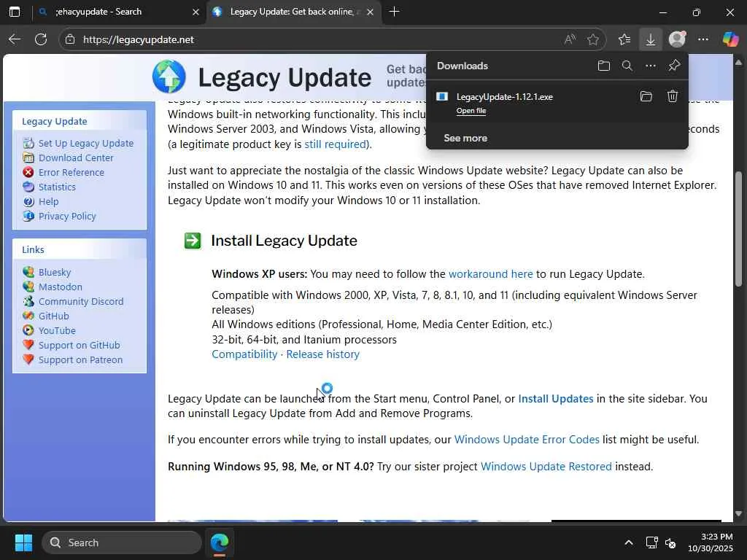Reload the page with the refresh icon

[41, 39]
